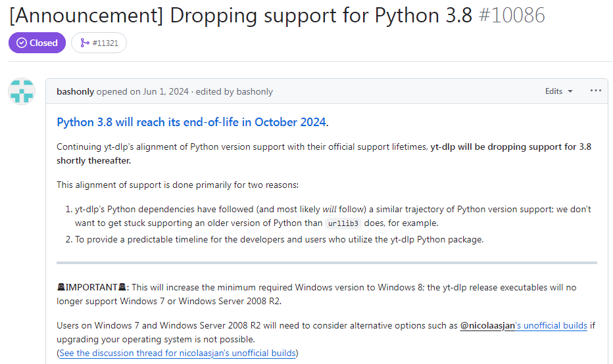
Task: Open bashonly's profile from the author name
Action: [76, 91]
